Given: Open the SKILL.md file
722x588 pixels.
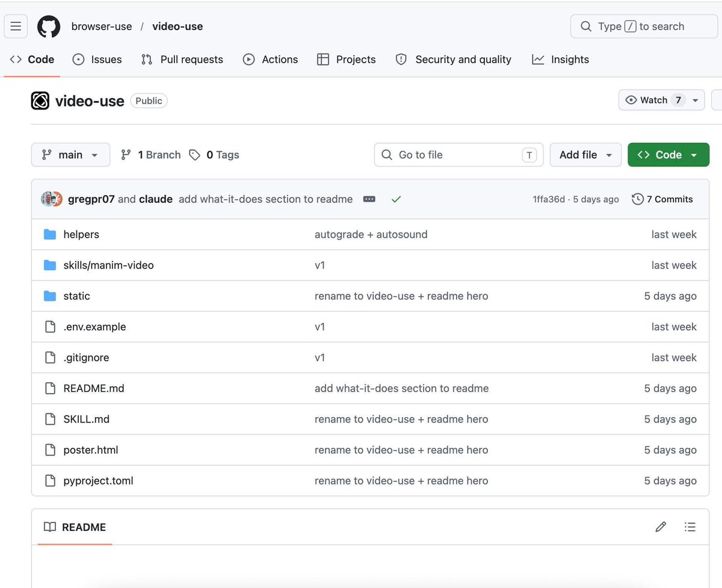Looking at the screenshot, I should tap(87, 419).
